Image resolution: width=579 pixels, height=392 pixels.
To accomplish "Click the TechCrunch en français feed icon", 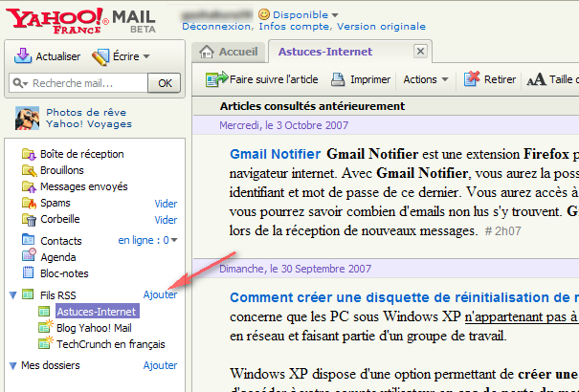I will click(x=45, y=343).
